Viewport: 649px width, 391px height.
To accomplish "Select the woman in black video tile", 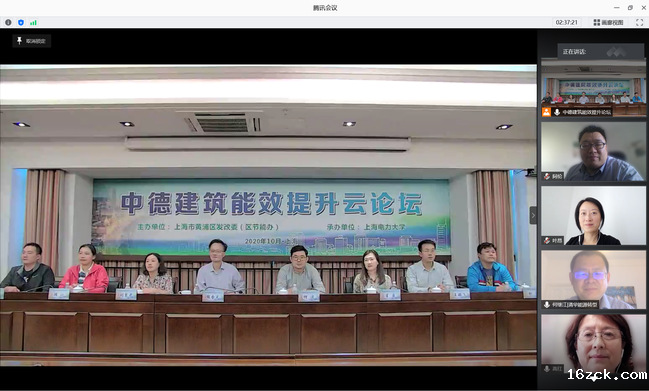I will (x=594, y=216).
